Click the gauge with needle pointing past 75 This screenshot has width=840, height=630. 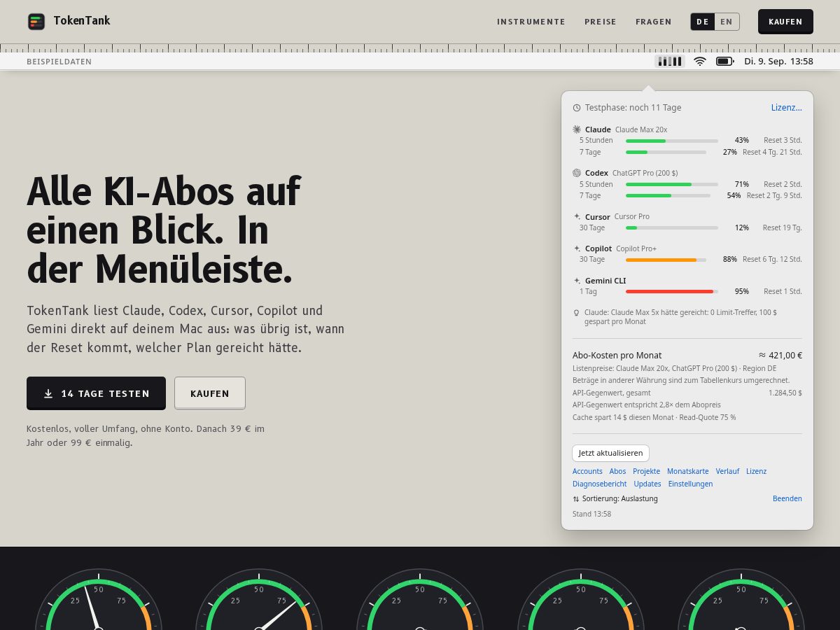259,600
